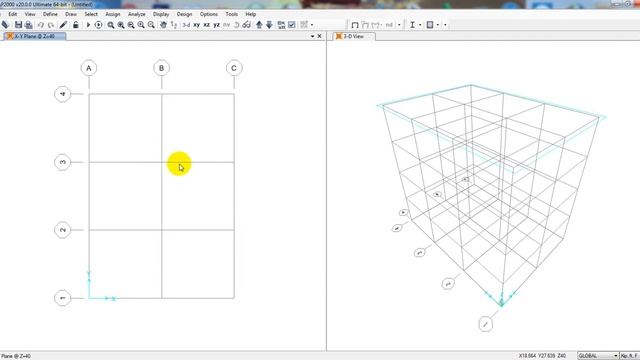Click the Object Shrink Toggle icon
The image size is (640, 360).
[281, 25]
